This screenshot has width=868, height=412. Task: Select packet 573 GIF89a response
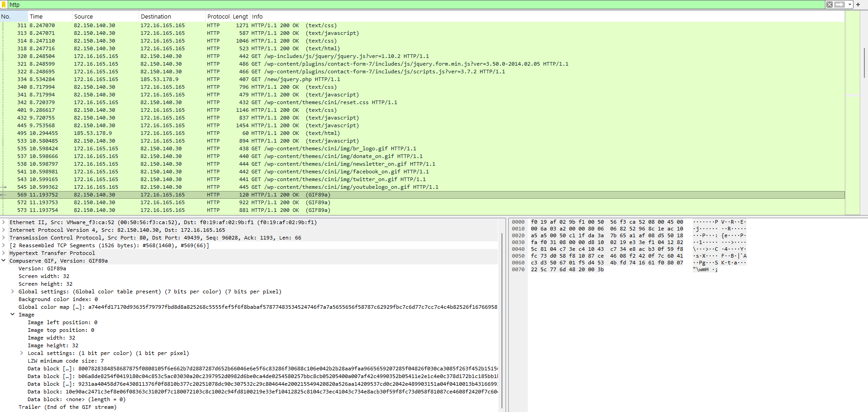click(x=422, y=210)
